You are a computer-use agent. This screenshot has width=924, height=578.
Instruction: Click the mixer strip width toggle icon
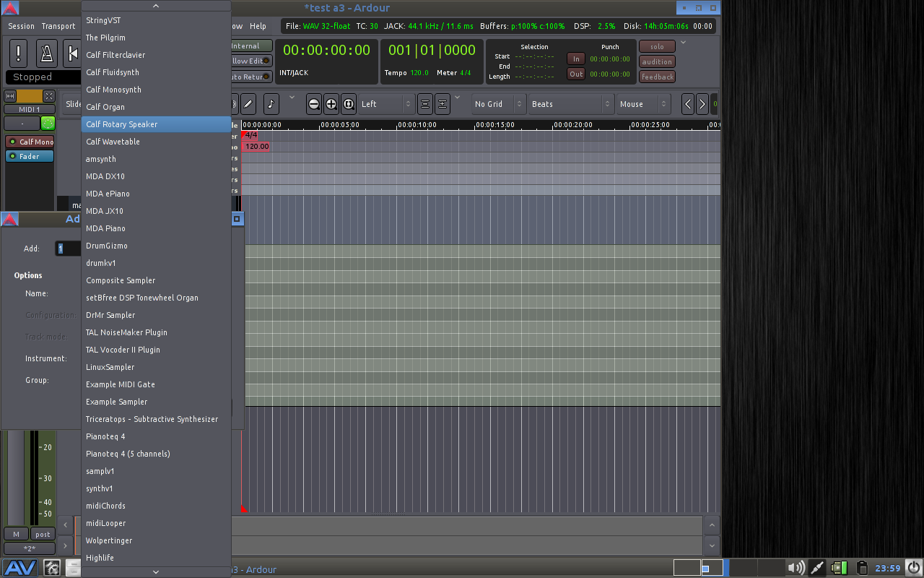coord(10,95)
